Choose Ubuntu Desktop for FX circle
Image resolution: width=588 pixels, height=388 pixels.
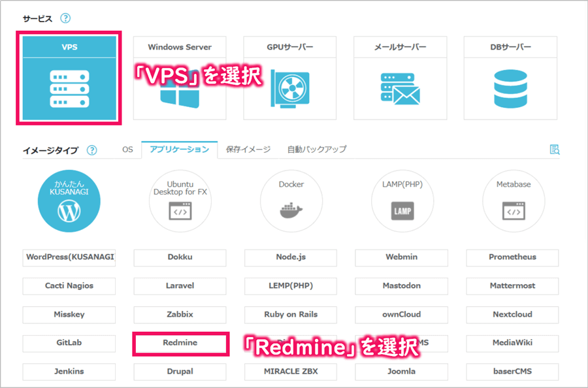(x=180, y=201)
